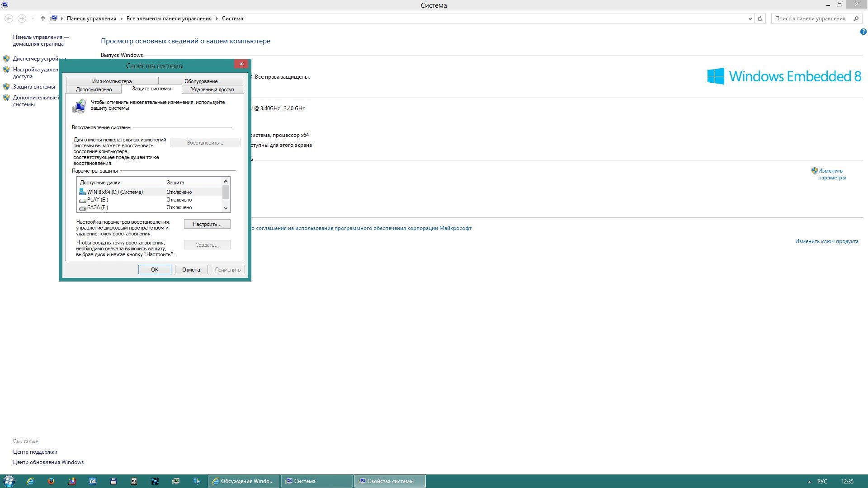Switch to 'Дополнительно' tab
The height and width of the screenshot is (488, 868).
[94, 89]
